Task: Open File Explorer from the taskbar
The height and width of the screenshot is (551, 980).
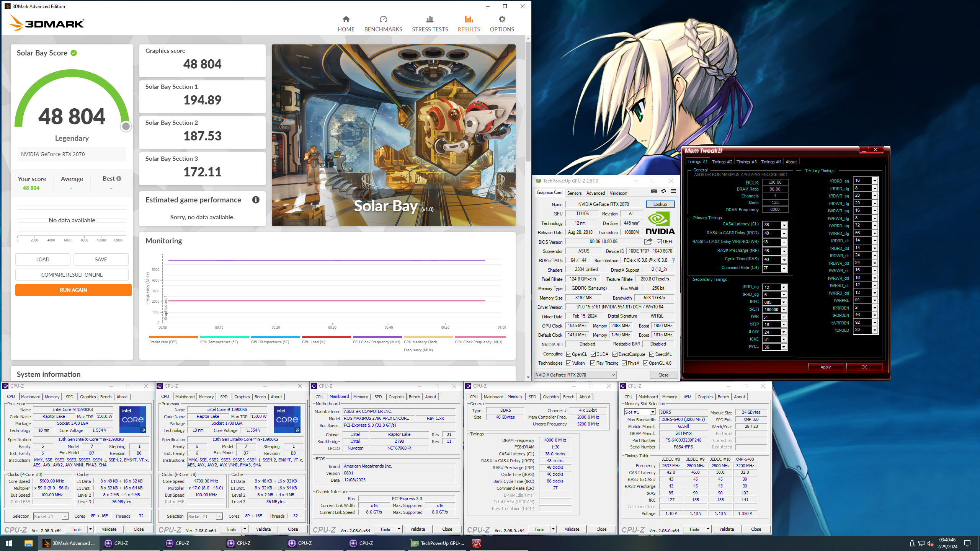Action: pos(28,543)
